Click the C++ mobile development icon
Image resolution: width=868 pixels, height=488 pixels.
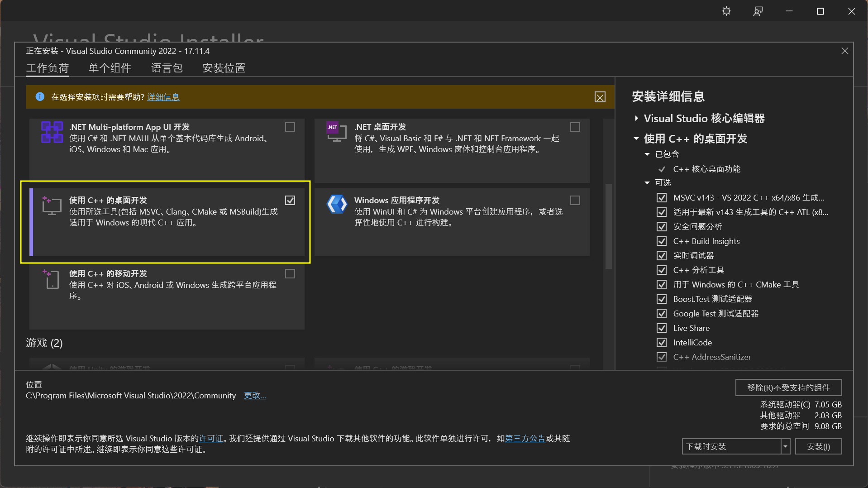coord(52,279)
